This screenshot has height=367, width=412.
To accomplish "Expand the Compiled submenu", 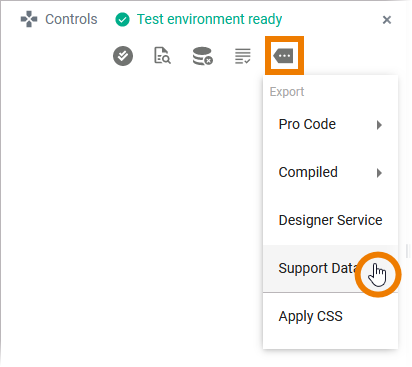I will pyautogui.click(x=330, y=172).
